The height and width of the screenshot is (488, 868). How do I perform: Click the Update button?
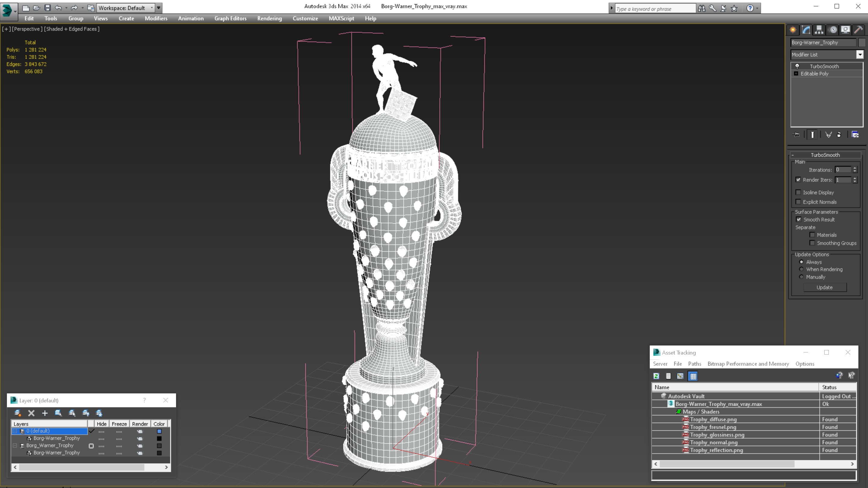[825, 287]
